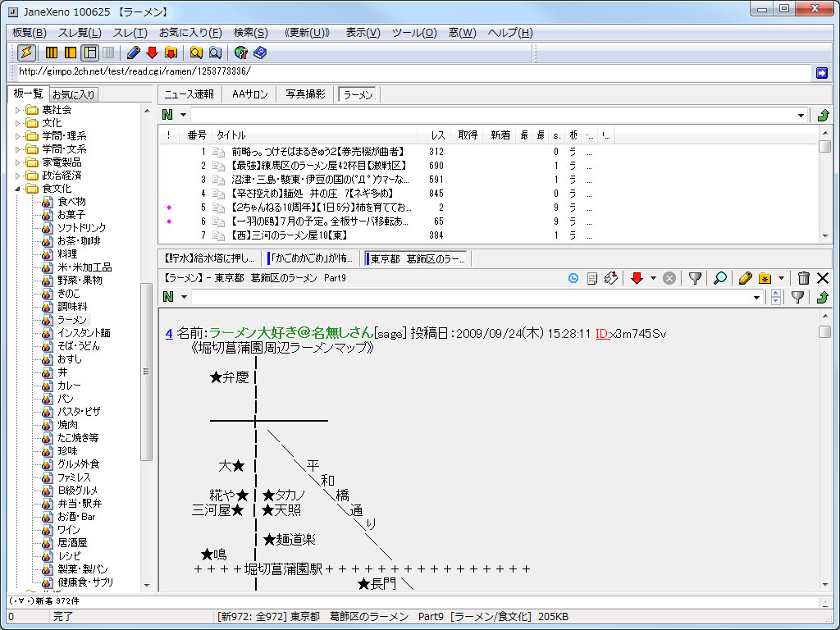Select the カレー board in tree
840x630 pixels.
pyautogui.click(x=69, y=386)
